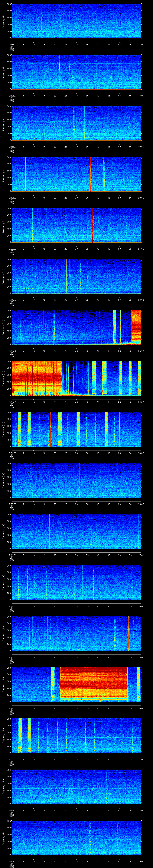This screenshot has width=153, height=868.
Task: Click the Frequency (Hz) axis label of the 12:16:00 panel
Action: 4,21
